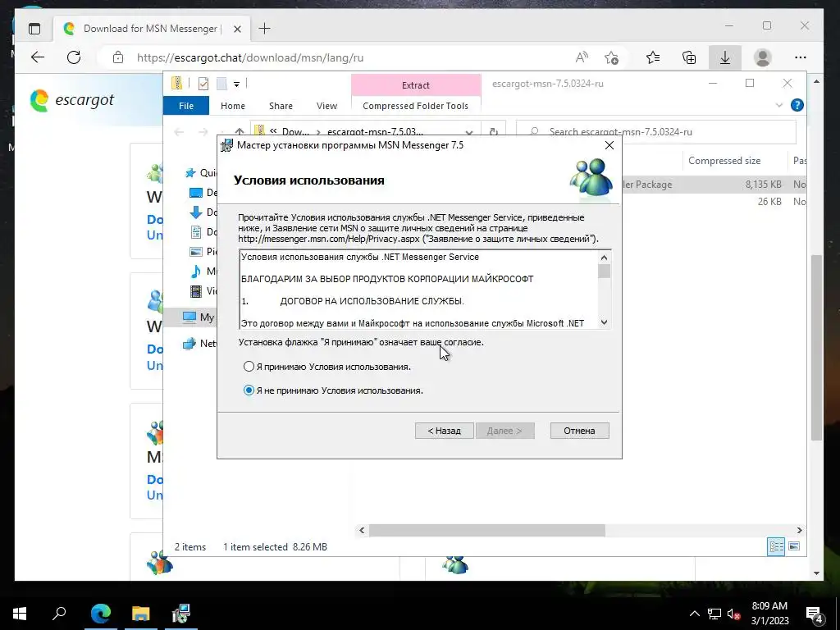This screenshot has width=840, height=630.
Task: Click the license text scrollbar down arrow
Action: [605, 322]
